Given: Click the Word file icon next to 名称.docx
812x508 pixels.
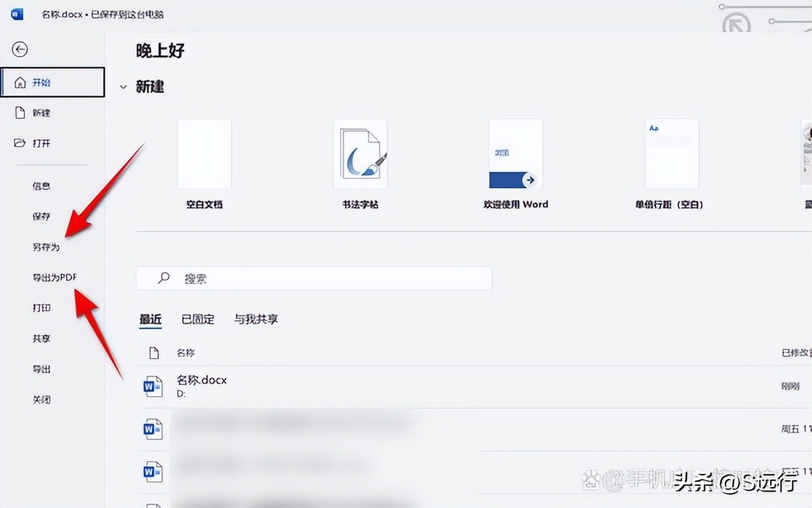Looking at the screenshot, I should point(153,385).
